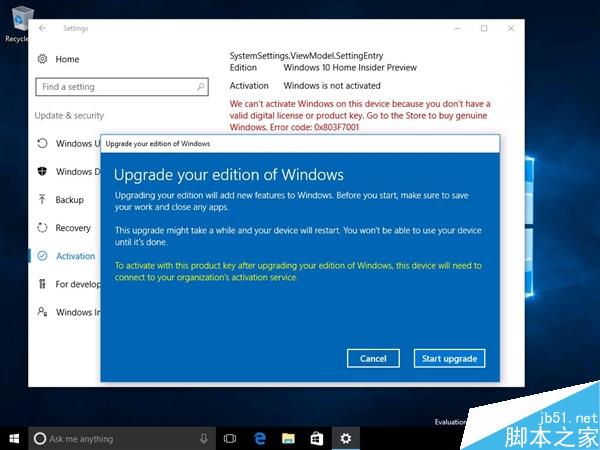Click the red activation error message
This screenshot has height=450, width=600.
tap(360, 115)
